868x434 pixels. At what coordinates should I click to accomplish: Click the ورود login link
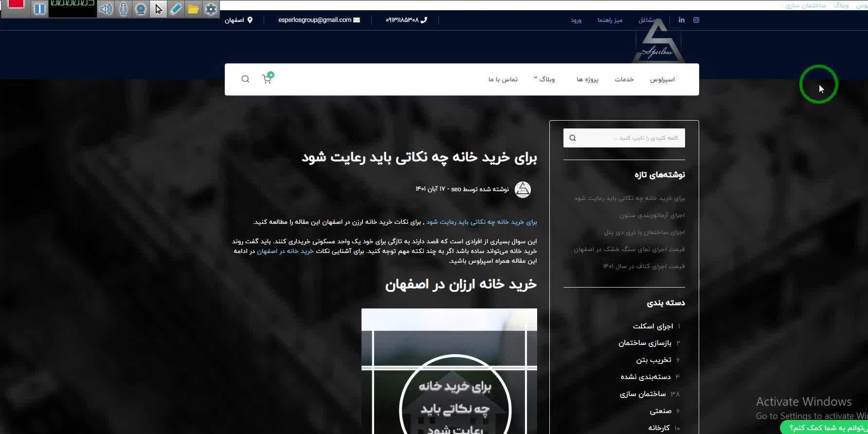(576, 20)
